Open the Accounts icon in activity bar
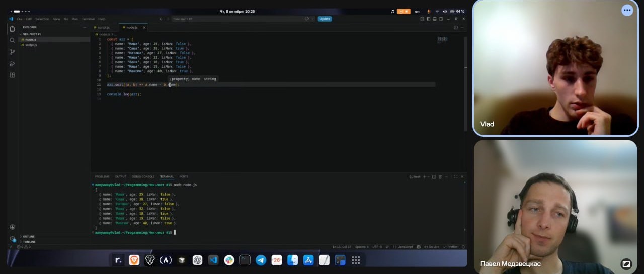 click(x=13, y=227)
